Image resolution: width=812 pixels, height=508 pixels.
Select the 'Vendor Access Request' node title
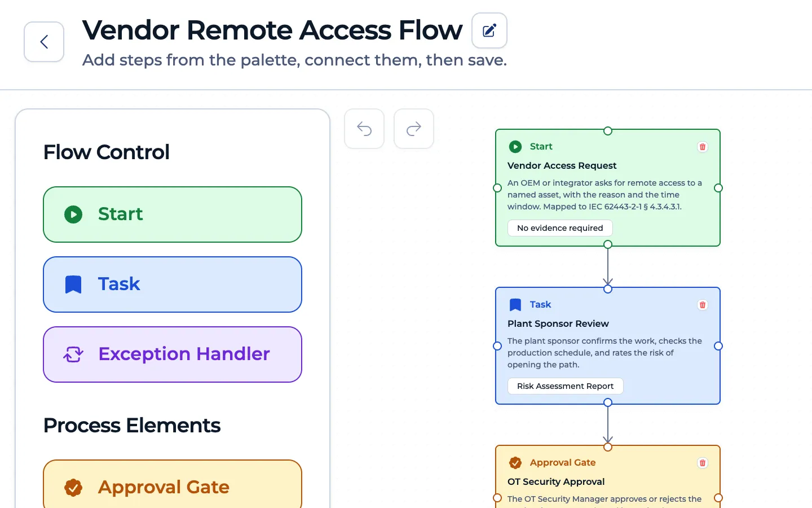tap(562, 165)
